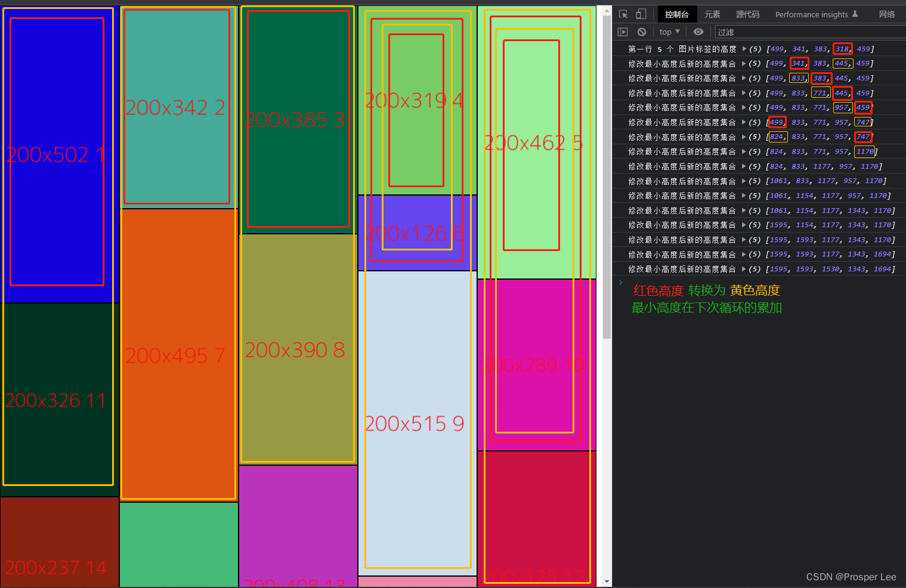
Task: Click the brown image labeled 200x237 14
Action: coord(60,542)
